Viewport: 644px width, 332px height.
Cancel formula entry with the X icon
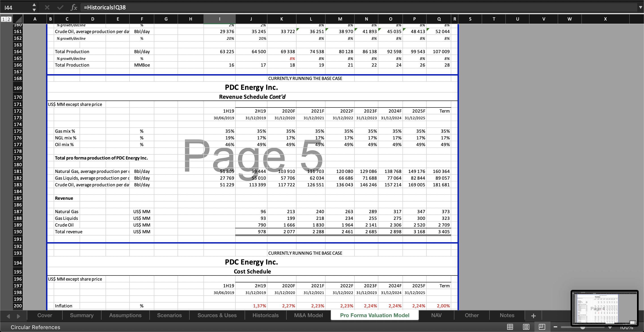click(47, 8)
